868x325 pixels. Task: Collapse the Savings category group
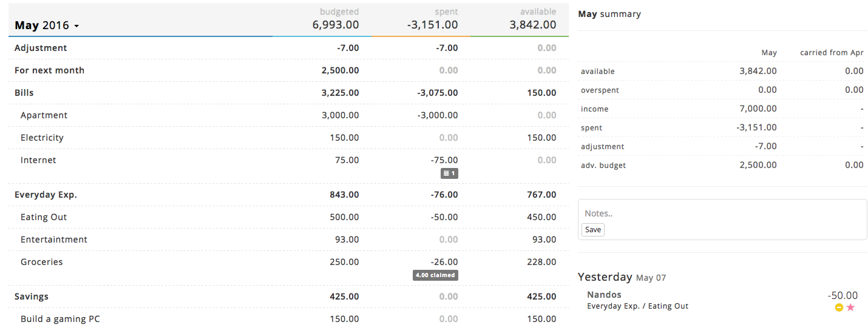32,297
